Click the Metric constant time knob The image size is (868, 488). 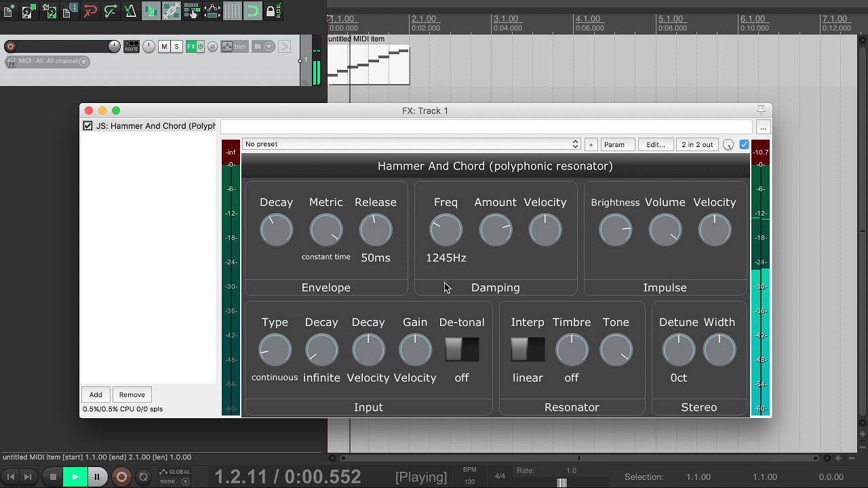coord(326,230)
